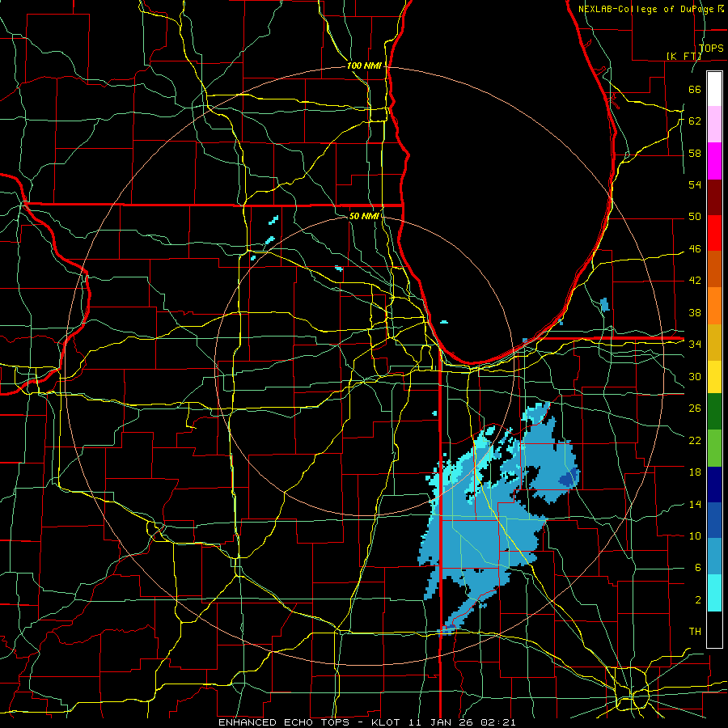Click the "34" legend value
Image resolution: width=728 pixels, height=728 pixels.
pos(695,344)
